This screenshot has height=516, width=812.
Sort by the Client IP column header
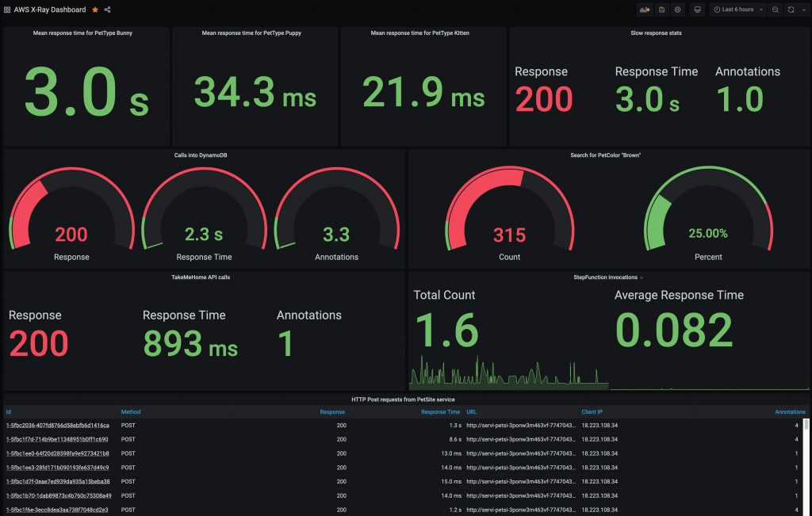[x=592, y=412]
